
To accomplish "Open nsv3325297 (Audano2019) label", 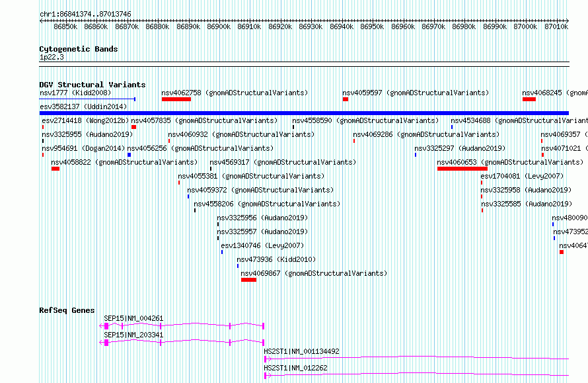I will click(x=460, y=148).
